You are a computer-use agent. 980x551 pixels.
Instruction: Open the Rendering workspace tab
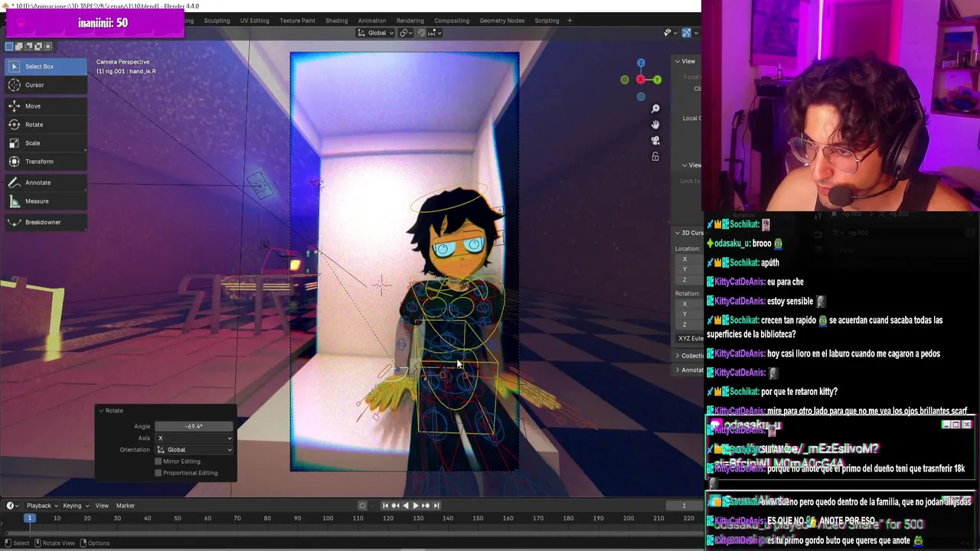[410, 21]
